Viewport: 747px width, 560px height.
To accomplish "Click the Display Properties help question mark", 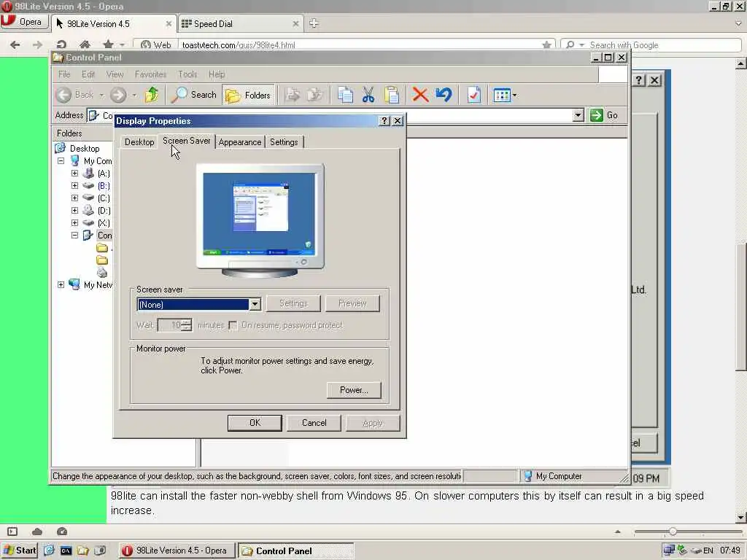I will point(384,121).
